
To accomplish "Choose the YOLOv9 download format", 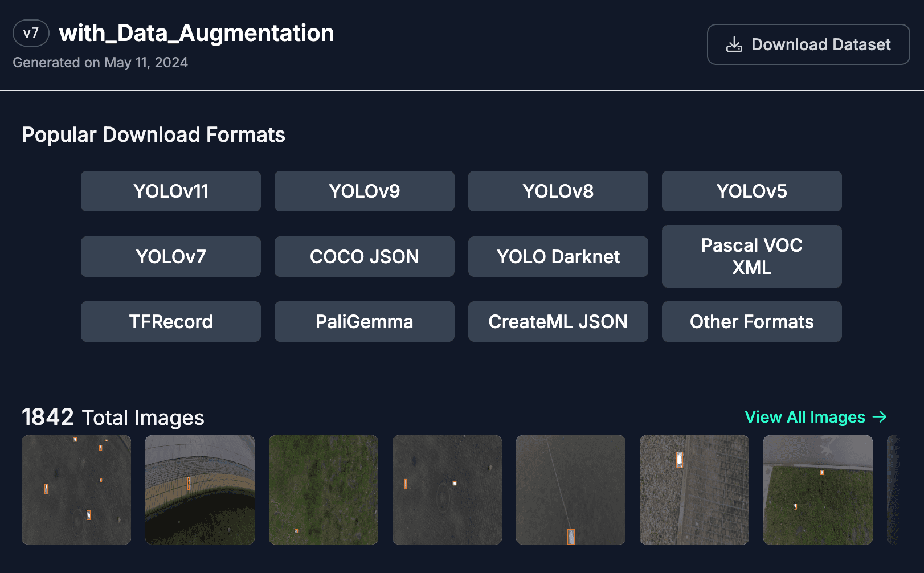I will coord(365,191).
